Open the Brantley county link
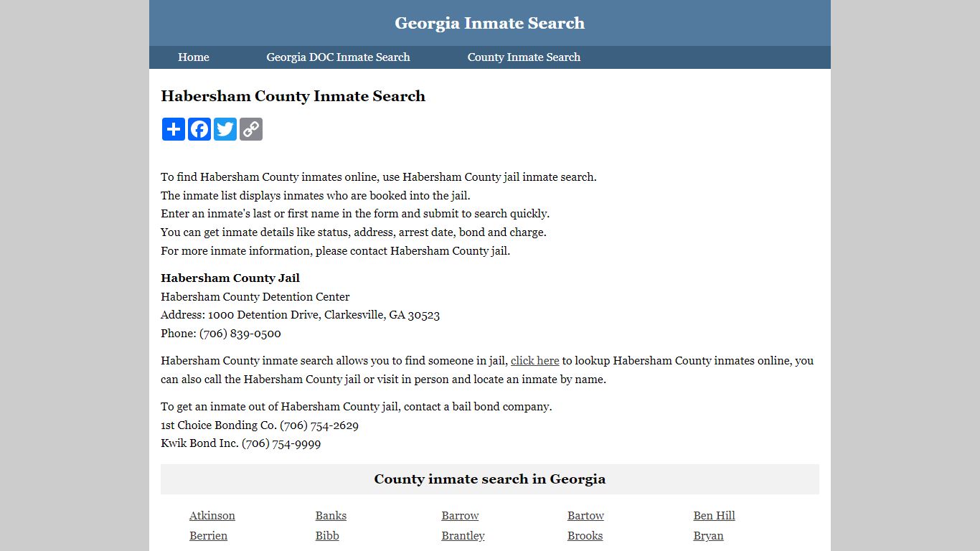The height and width of the screenshot is (551, 980). coord(463,536)
